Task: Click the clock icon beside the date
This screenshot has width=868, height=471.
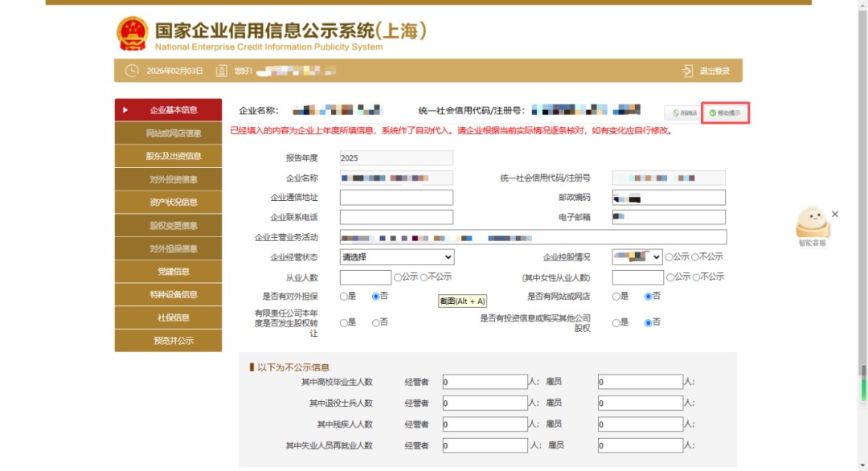Action: tap(132, 71)
